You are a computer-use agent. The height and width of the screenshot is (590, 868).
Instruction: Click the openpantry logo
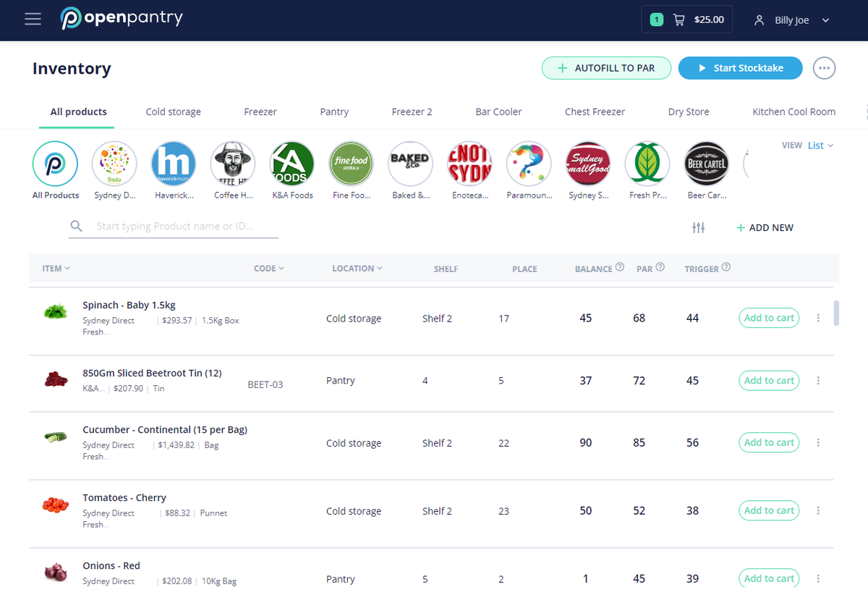pyautogui.click(x=122, y=19)
